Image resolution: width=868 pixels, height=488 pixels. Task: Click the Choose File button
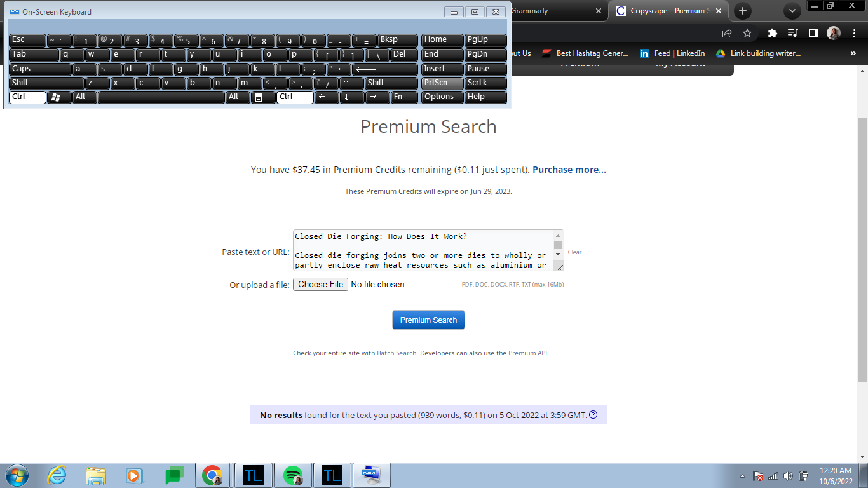pos(321,284)
